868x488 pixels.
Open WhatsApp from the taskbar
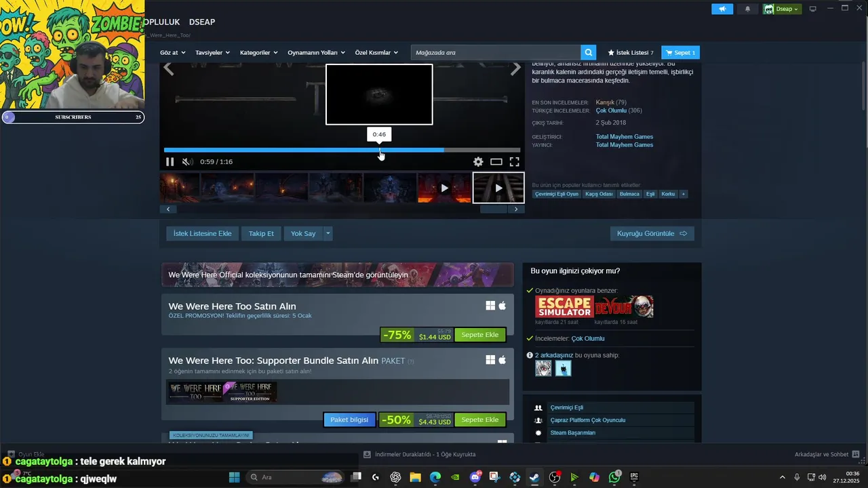point(614,477)
